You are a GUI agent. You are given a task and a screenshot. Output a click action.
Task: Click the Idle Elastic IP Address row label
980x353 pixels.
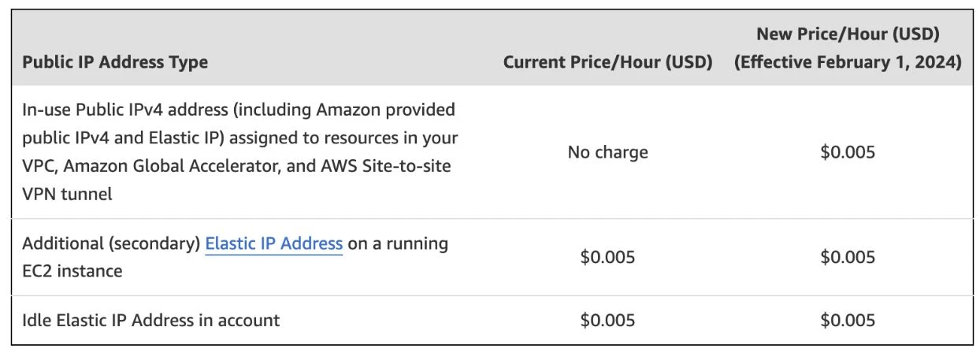(150, 321)
